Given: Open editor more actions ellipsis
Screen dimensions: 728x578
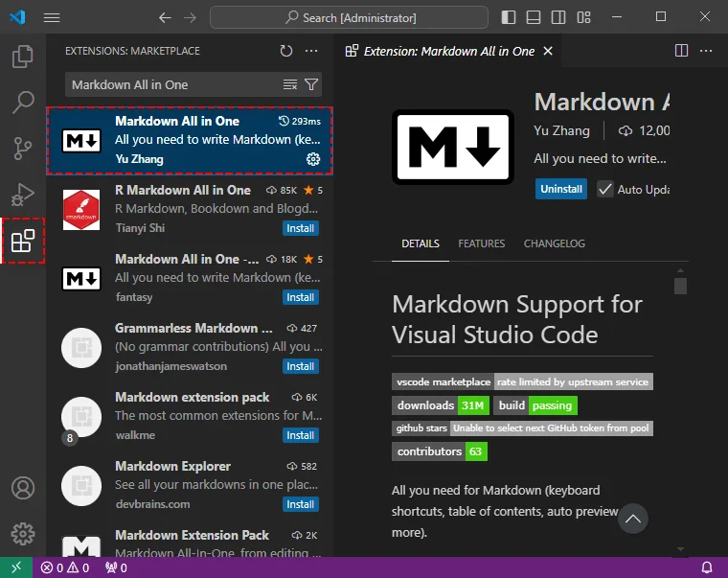Looking at the screenshot, I should click(706, 51).
